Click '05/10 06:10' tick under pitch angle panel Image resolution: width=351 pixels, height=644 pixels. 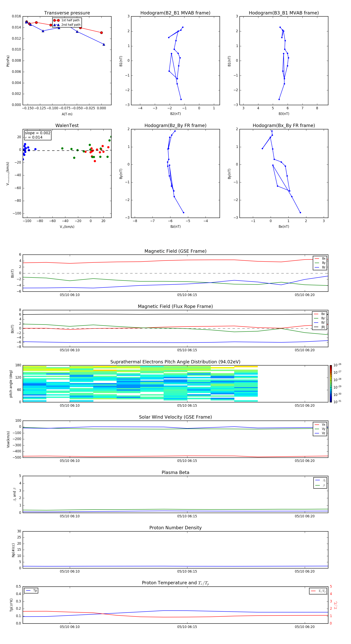pos(70,406)
